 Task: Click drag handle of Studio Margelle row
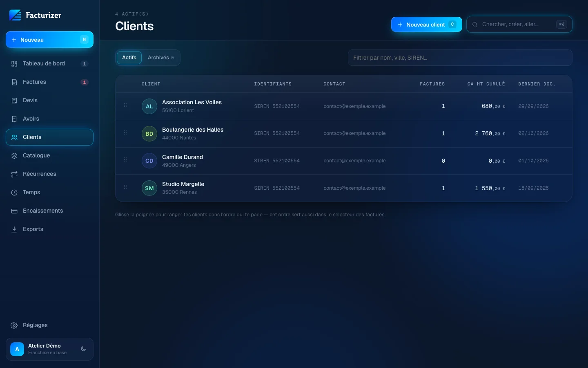tap(125, 187)
